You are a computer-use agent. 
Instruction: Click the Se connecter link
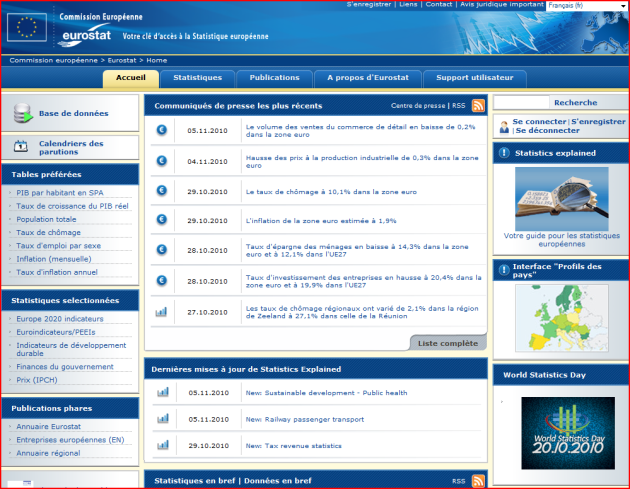(x=539, y=121)
